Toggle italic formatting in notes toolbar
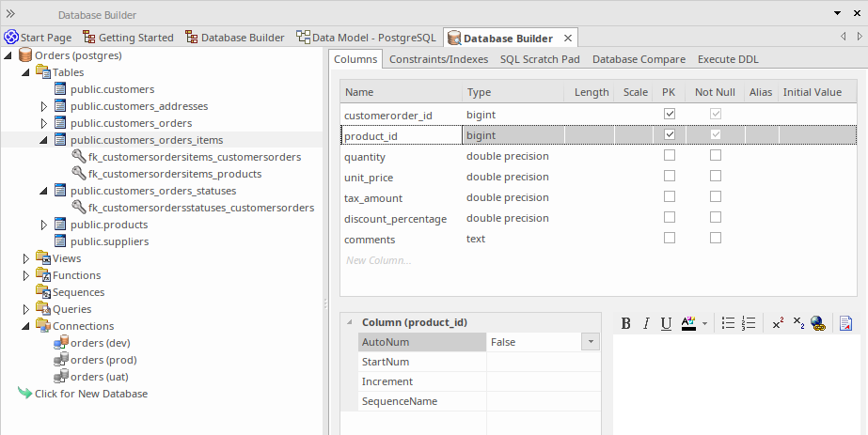Image resolution: width=868 pixels, height=435 pixels. (x=646, y=323)
